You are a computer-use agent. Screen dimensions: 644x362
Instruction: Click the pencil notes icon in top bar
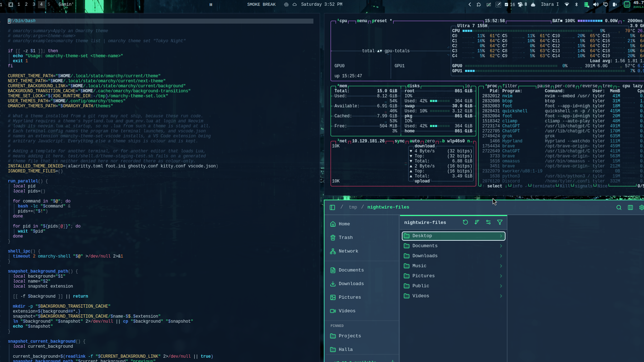[x=498, y=5]
